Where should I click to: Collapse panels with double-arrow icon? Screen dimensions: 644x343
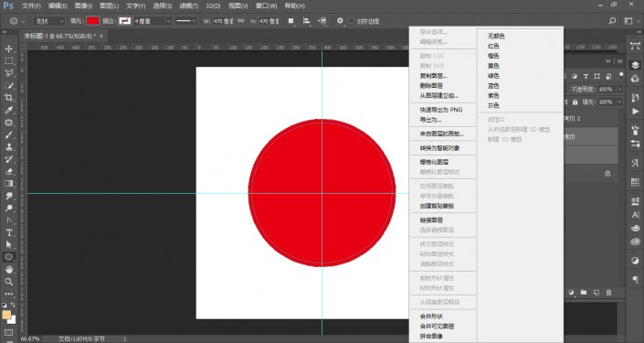tap(608, 61)
